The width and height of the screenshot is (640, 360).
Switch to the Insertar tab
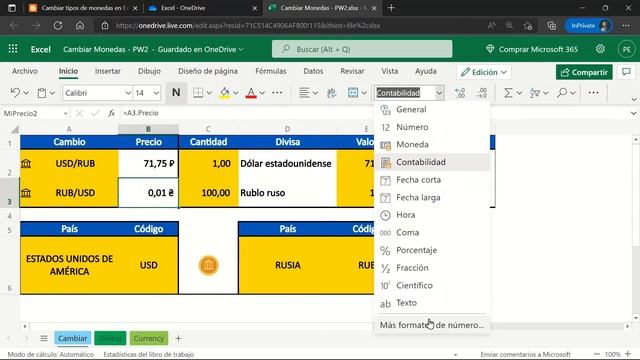click(x=108, y=71)
